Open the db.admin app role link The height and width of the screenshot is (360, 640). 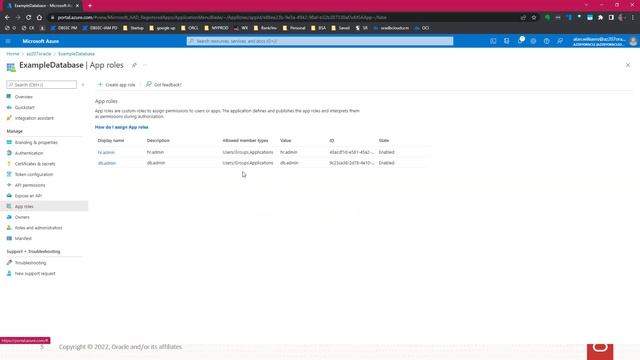click(x=107, y=163)
